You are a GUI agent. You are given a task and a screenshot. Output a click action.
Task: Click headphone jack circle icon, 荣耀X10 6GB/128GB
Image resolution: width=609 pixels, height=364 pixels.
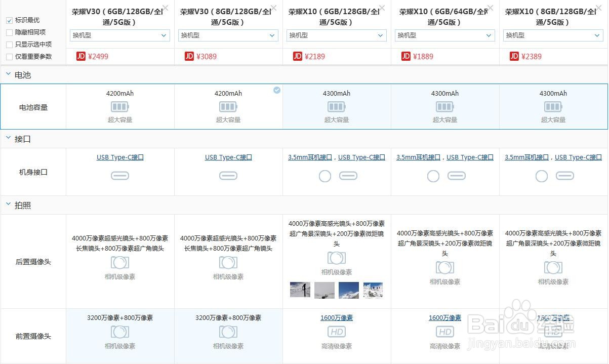pos(325,176)
